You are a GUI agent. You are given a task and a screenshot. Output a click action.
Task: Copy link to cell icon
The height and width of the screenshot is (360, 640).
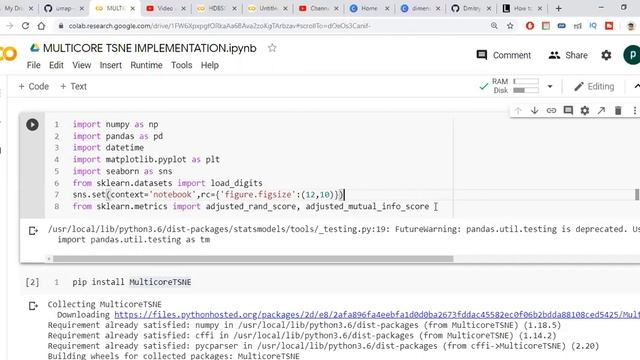551,111
